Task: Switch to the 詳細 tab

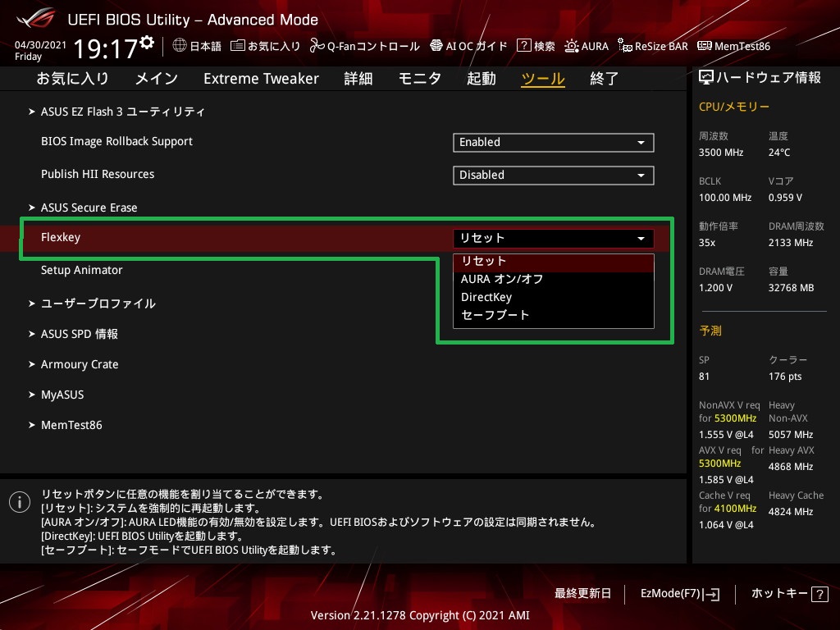Action: [358, 79]
